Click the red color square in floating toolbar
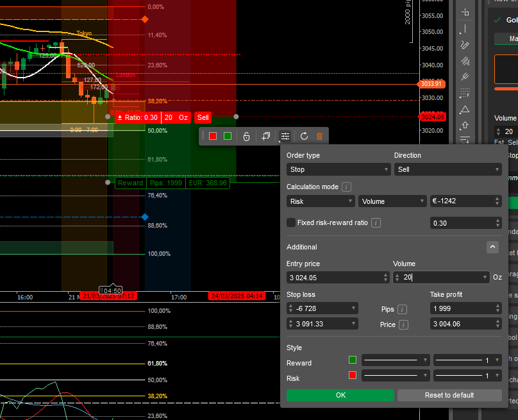The width and height of the screenshot is (518, 420). [x=213, y=136]
